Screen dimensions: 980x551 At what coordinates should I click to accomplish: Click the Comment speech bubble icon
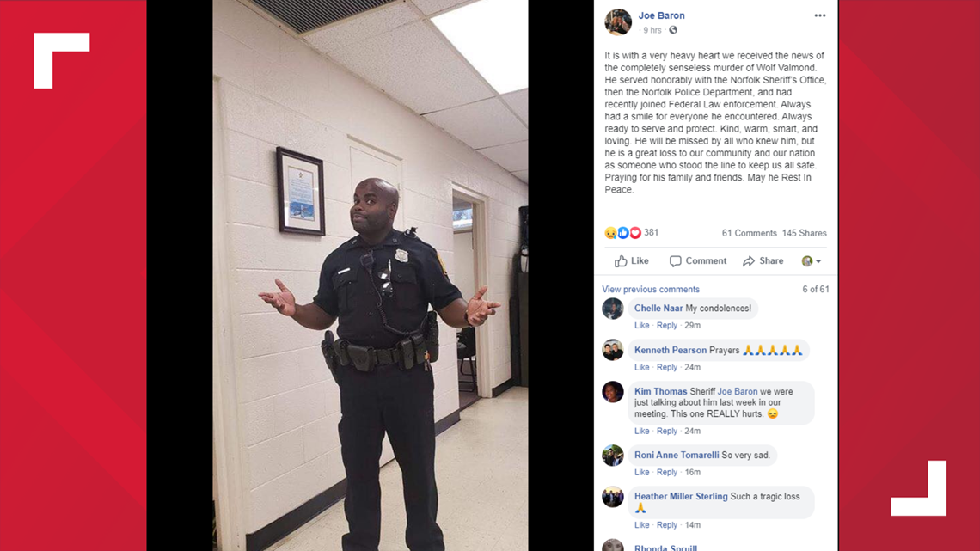pos(675,261)
